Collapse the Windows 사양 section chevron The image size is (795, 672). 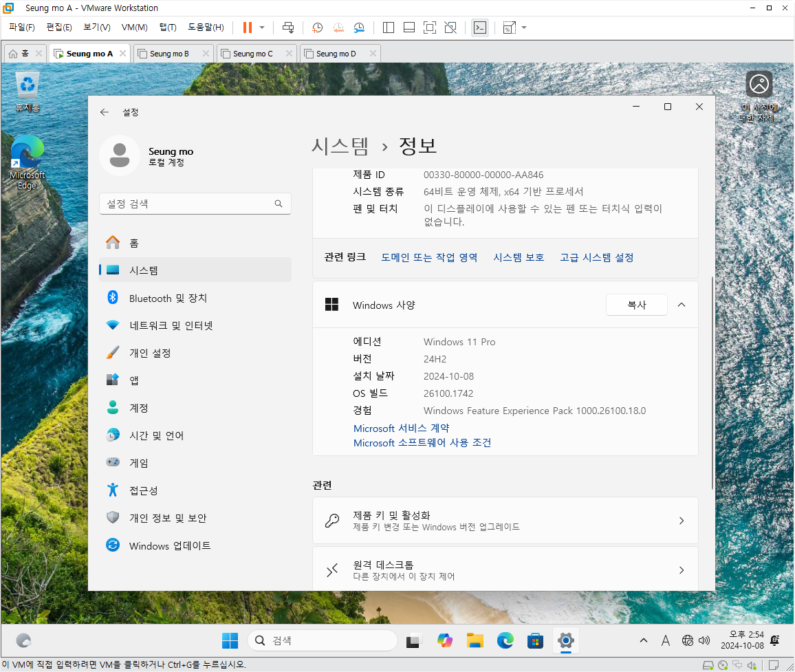682,305
